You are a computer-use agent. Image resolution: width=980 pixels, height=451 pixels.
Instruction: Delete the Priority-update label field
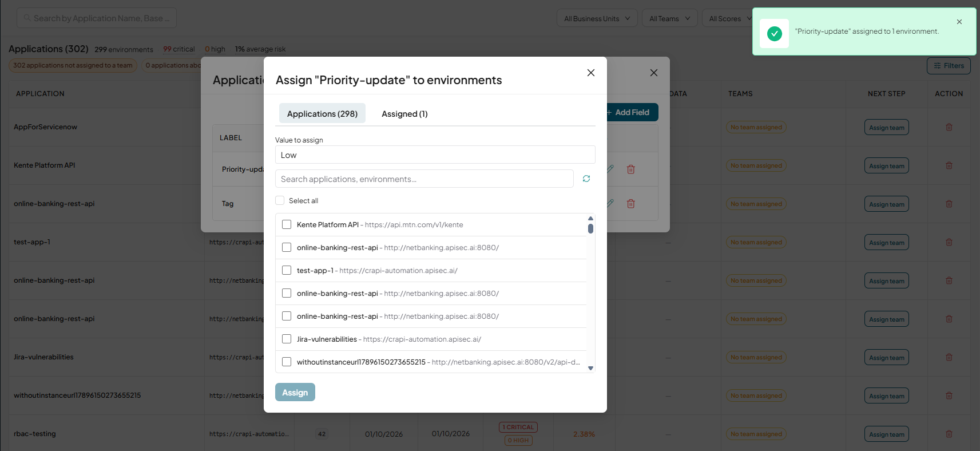point(631,169)
